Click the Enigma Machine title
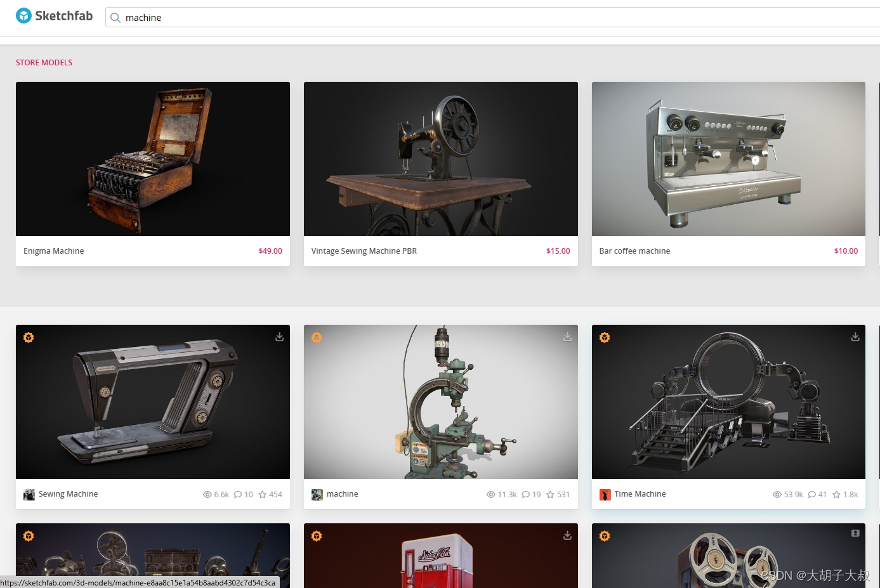The width and height of the screenshot is (880, 588). point(54,251)
